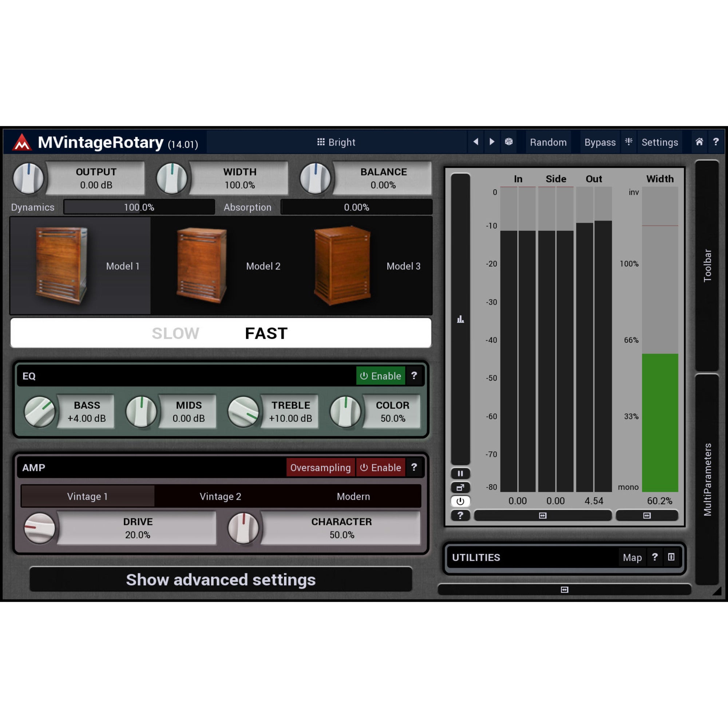Load the previous preset arrow

click(476, 142)
